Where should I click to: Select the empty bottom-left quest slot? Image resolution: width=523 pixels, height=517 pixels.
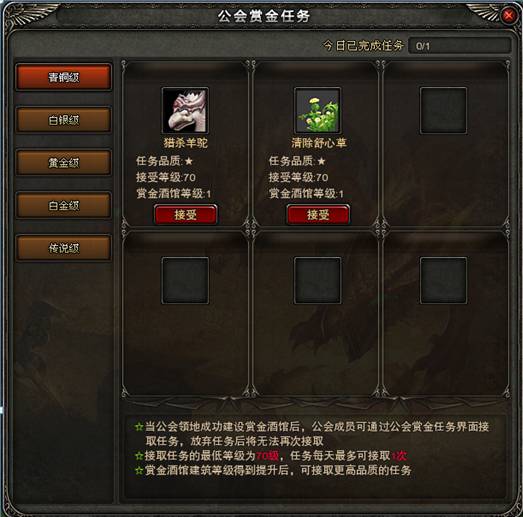(185, 280)
